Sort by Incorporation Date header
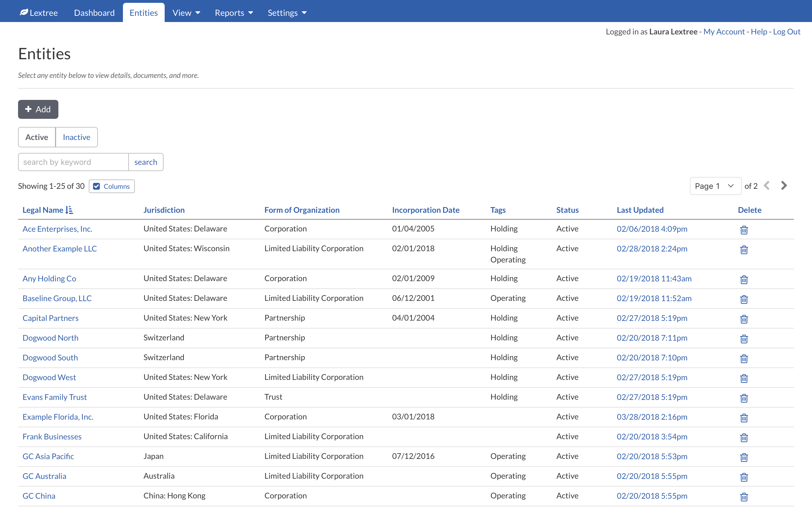812x508 pixels. tap(426, 210)
